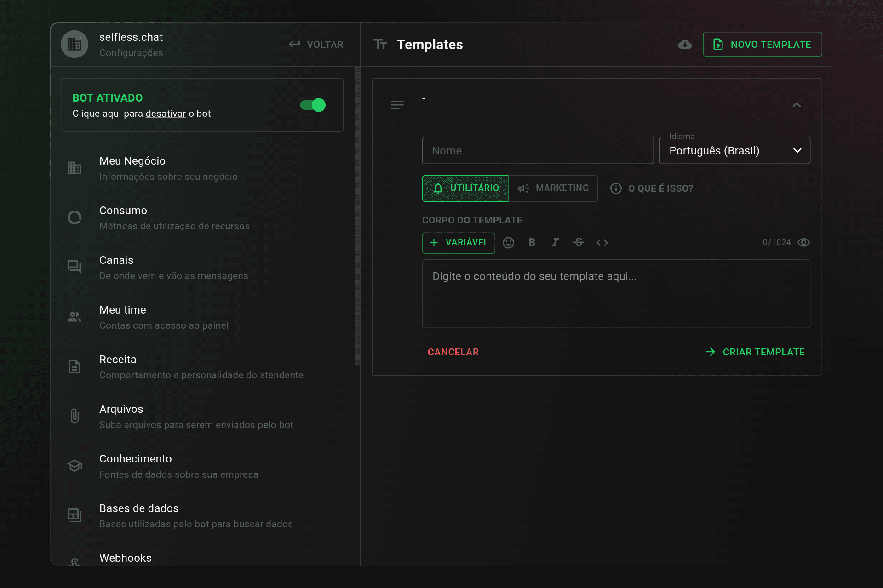Image resolution: width=883 pixels, height=588 pixels.
Task: Click the selfless.chat building avatar icon
Action: (x=75, y=44)
